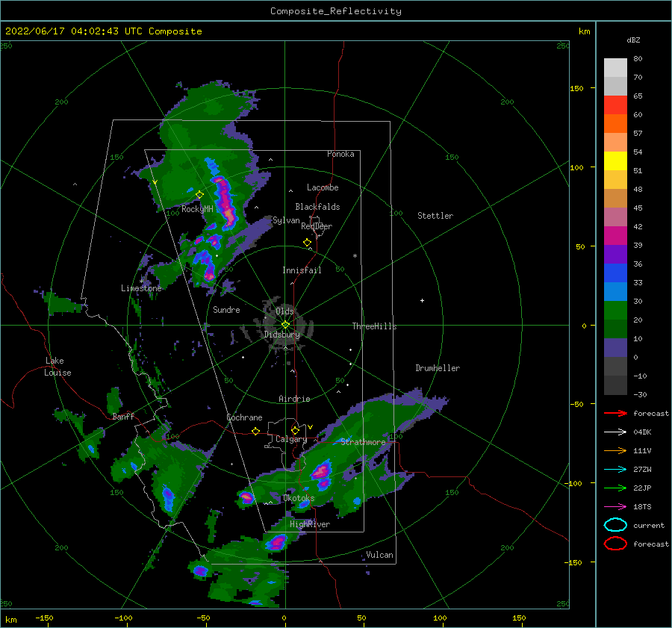The width and height of the screenshot is (672, 628).
Task: Click the Drumheller label
Action: [437, 368]
